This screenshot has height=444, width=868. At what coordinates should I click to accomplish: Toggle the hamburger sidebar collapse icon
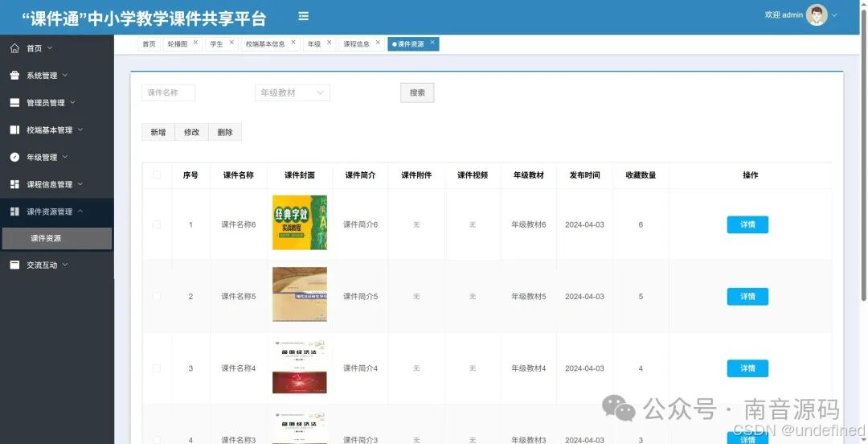pyautogui.click(x=303, y=16)
